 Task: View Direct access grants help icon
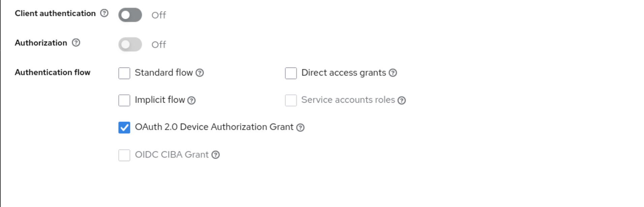click(x=393, y=73)
